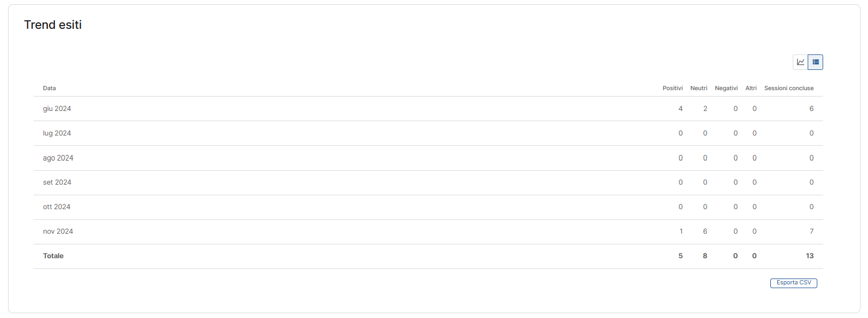Click the Trend esiti heading
The height and width of the screenshot is (318, 868).
pyautogui.click(x=53, y=25)
